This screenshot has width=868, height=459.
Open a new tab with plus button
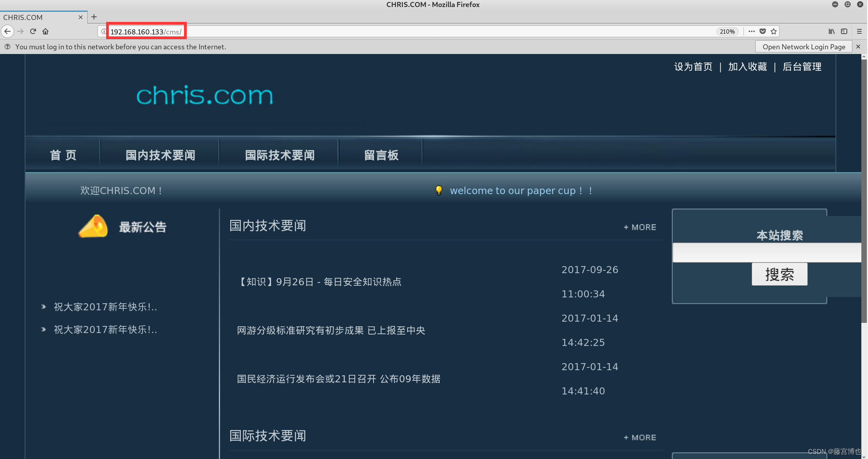coord(94,17)
